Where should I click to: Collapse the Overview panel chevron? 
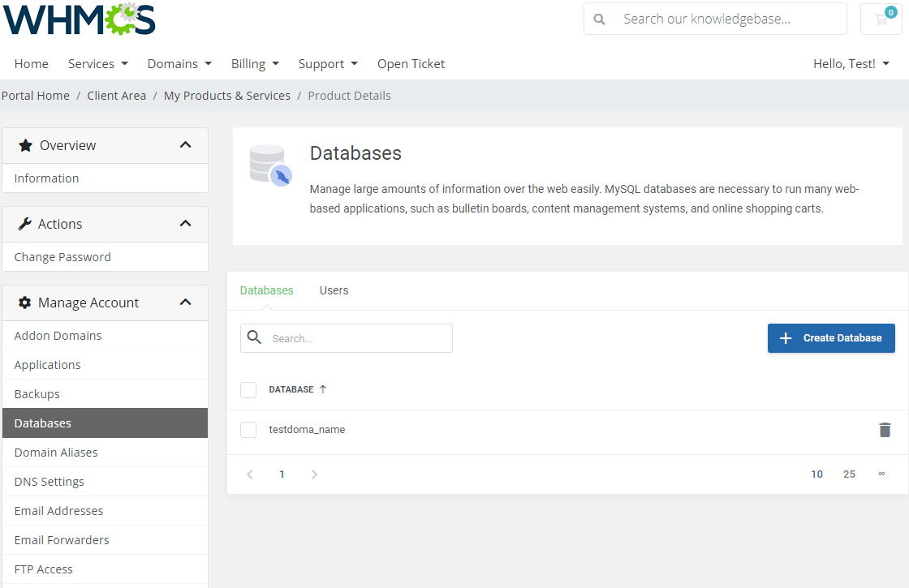coord(186,145)
